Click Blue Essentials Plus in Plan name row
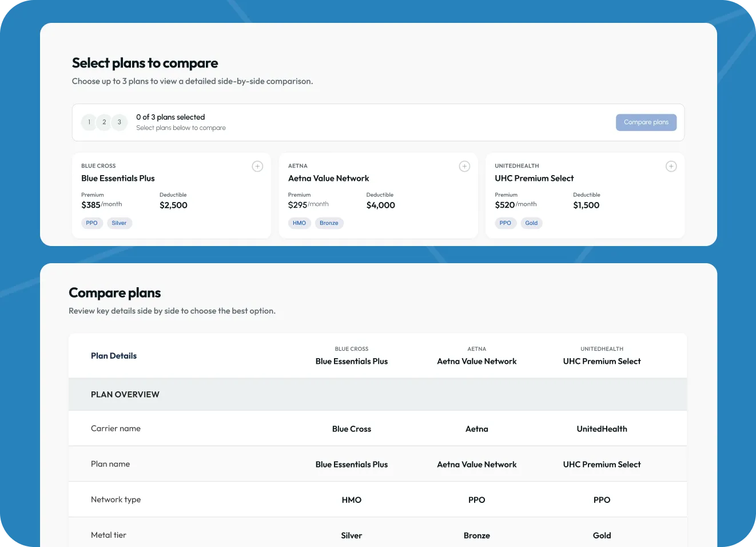This screenshot has width=756, height=547. tap(352, 465)
